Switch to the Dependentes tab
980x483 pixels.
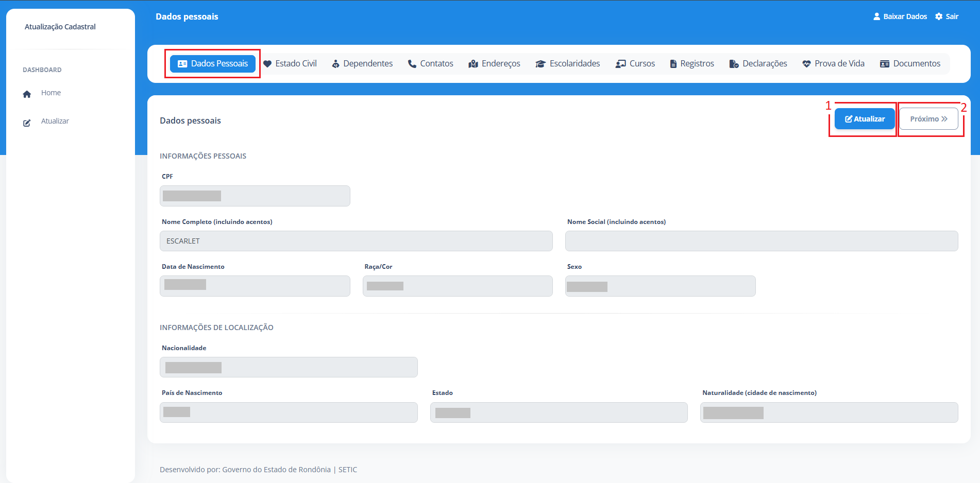pos(362,64)
